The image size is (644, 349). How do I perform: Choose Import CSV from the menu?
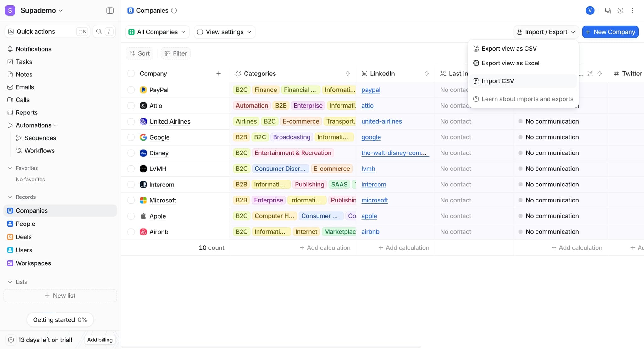[498, 81]
